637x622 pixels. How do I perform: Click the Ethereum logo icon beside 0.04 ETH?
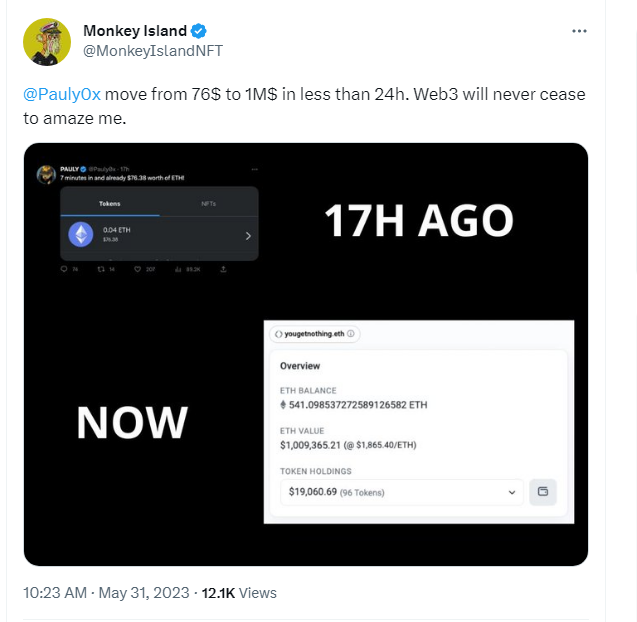tap(81, 234)
